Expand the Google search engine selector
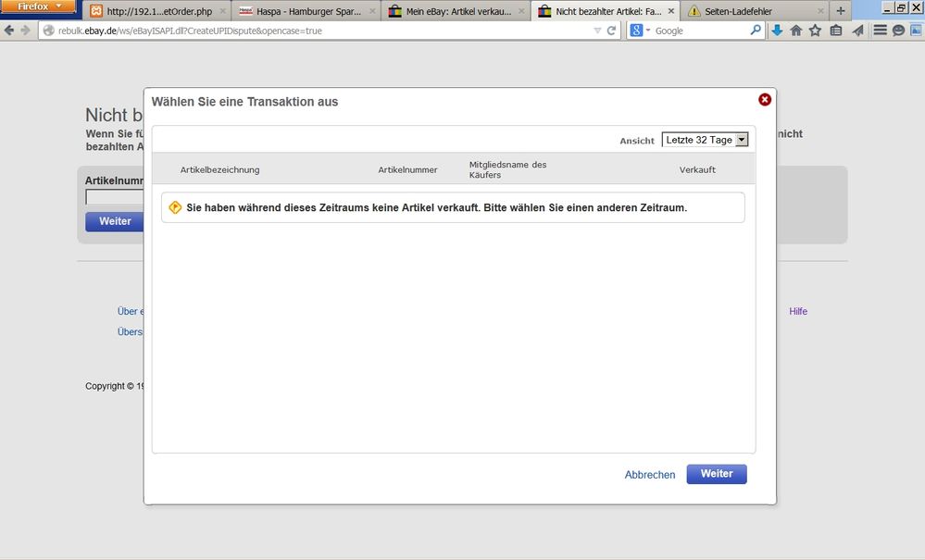The image size is (925, 560). coord(640,31)
